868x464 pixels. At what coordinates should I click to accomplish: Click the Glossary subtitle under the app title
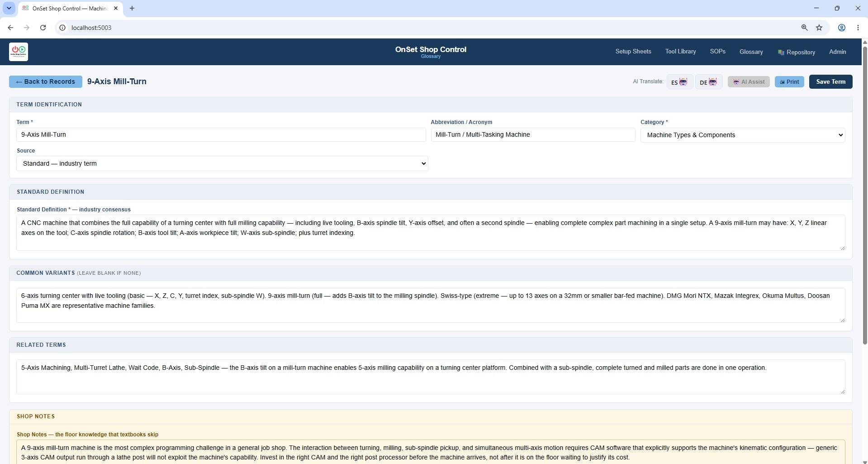[431, 57]
